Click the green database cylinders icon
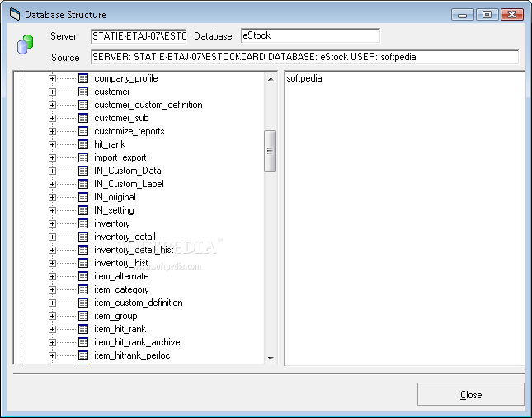Screen dimensions: 532x418 pos(25,45)
